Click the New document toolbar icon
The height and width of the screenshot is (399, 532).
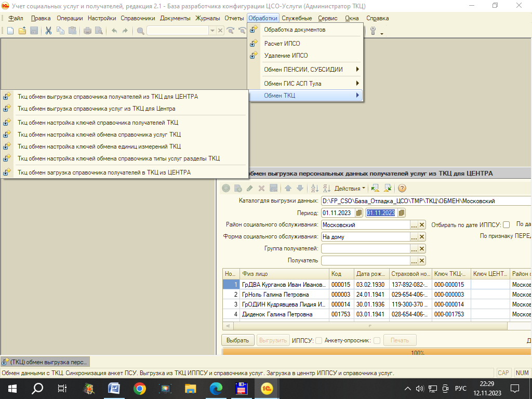pyautogui.click(x=10, y=31)
